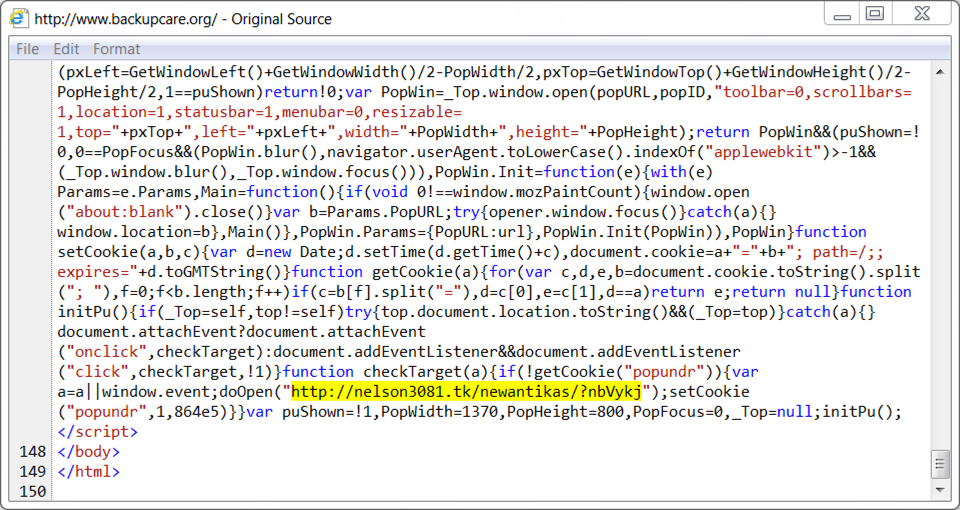
Task: Click the scrollbar up arrow
Action: (x=939, y=72)
